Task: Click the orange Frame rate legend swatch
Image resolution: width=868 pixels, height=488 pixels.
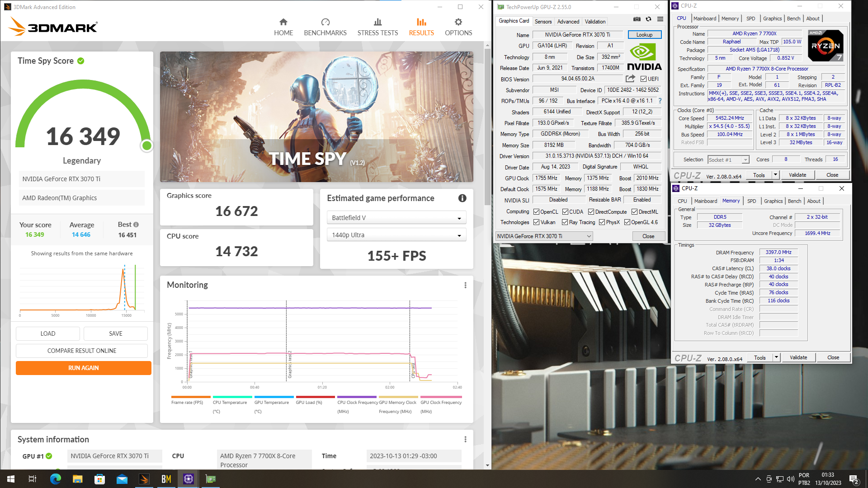Action: coord(191,397)
